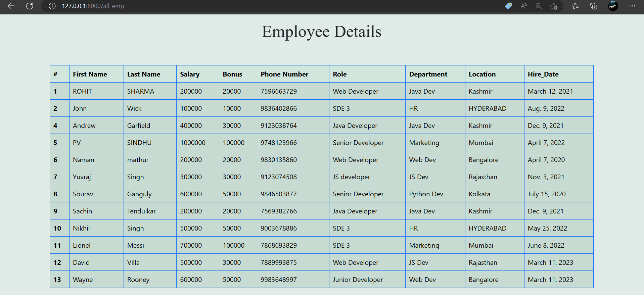Click the last name Garfield

coord(139,126)
